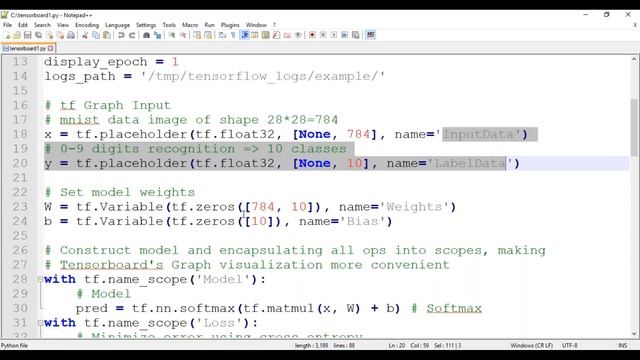Click the Replace toolbar icon

[x=157, y=35]
